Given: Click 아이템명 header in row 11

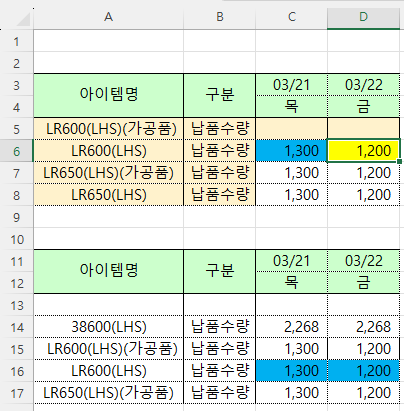Looking at the screenshot, I should pyautogui.click(x=108, y=271).
